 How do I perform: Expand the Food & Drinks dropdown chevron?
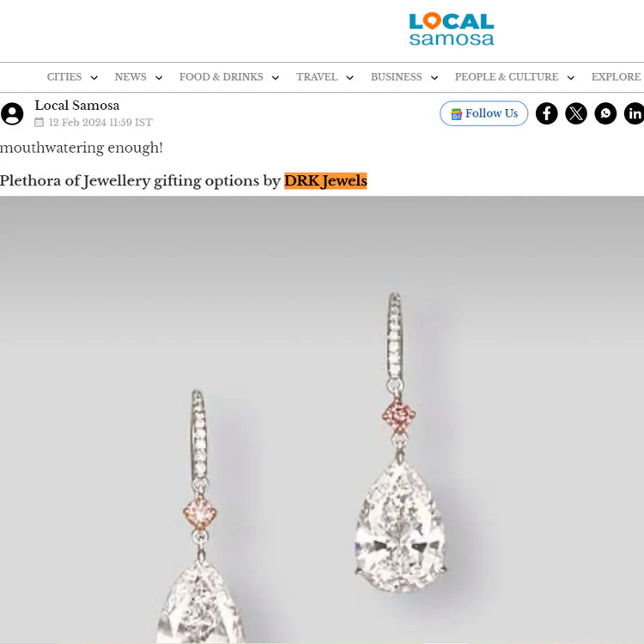(x=275, y=77)
